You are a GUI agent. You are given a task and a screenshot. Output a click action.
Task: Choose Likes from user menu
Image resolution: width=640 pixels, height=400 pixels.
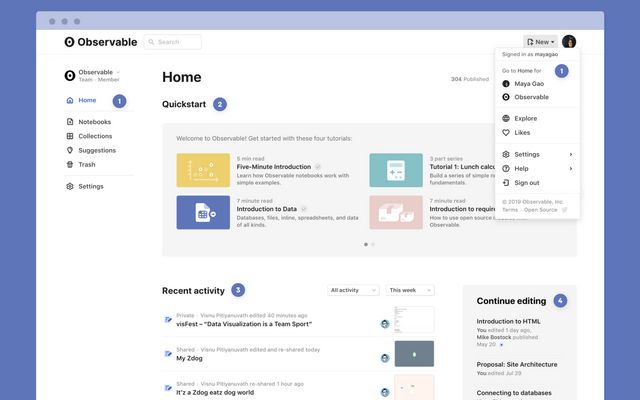[522, 133]
